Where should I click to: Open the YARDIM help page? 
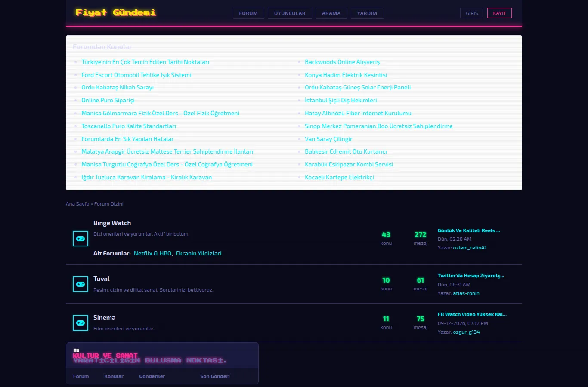tap(367, 13)
